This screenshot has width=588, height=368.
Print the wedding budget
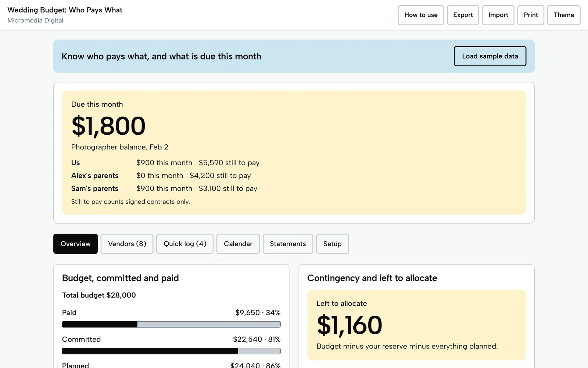tap(531, 15)
